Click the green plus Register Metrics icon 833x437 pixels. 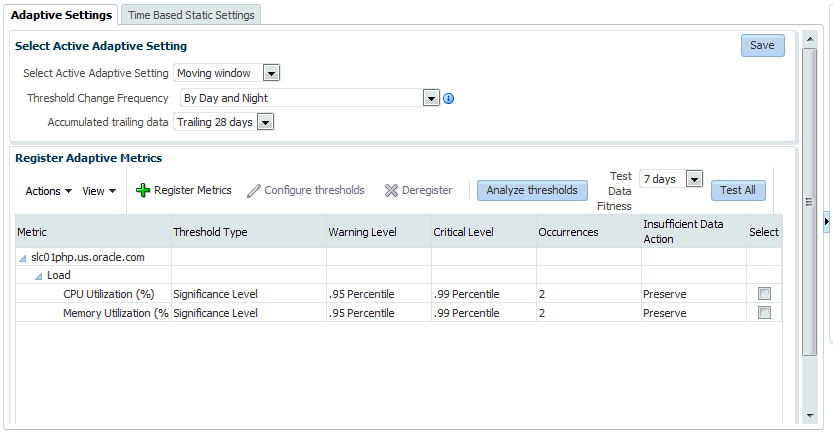(x=143, y=190)
